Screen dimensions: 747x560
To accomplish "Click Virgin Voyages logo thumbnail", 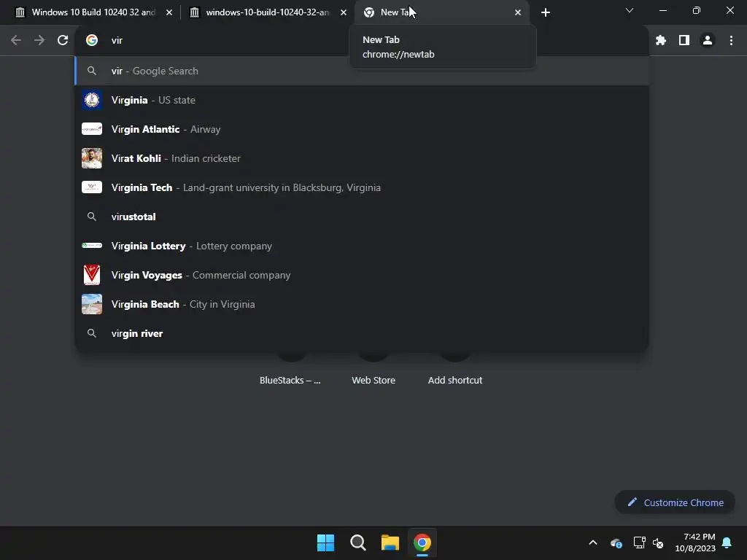I will tap(92, 275).
